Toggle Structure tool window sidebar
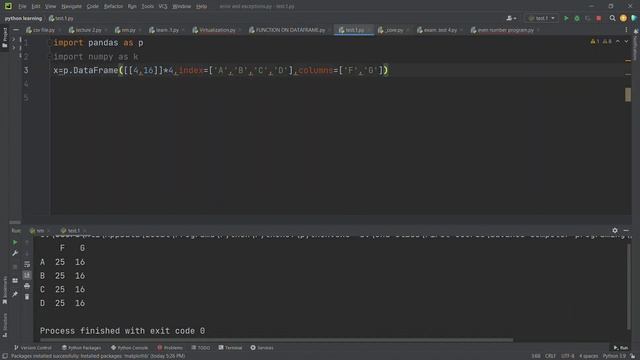 (4, 325)
